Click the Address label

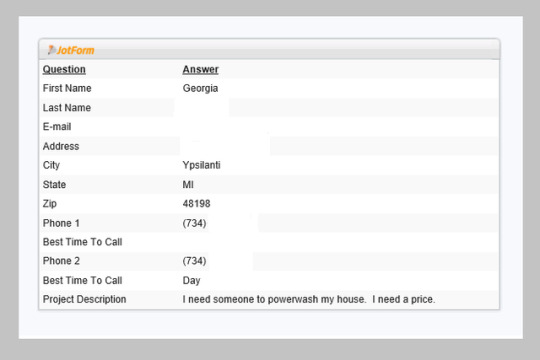click(x=61, y=146)
